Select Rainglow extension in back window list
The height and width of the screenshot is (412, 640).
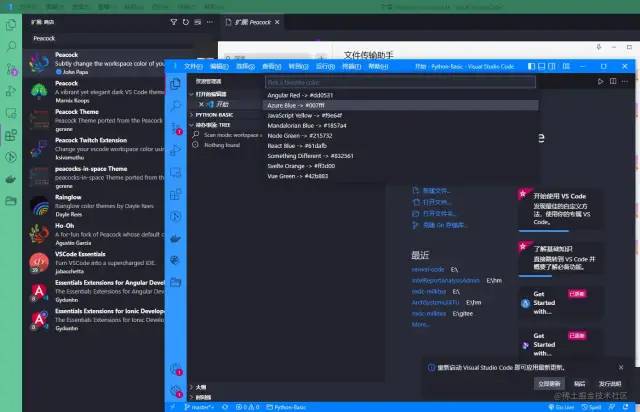[x=95, y=205]
